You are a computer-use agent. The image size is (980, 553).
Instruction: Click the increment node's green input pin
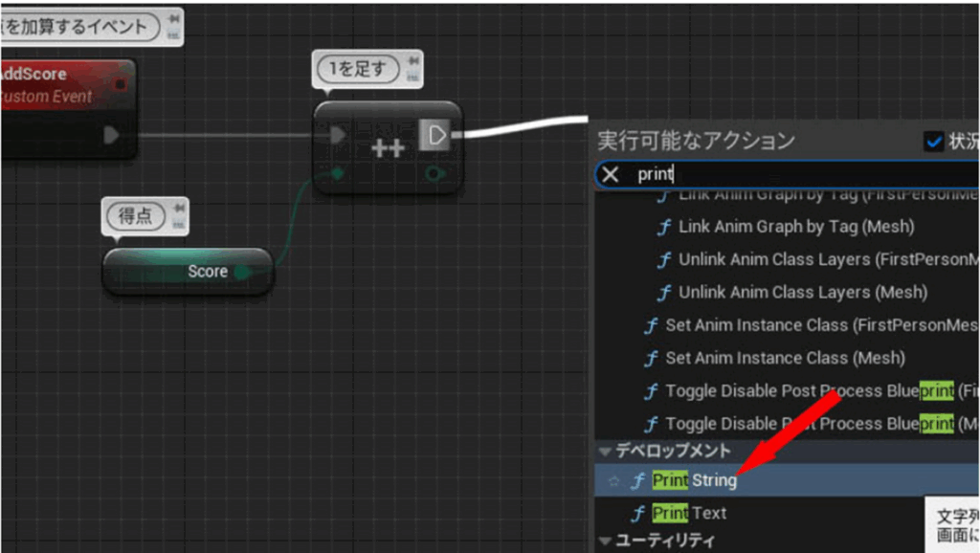(x=337, y=173)
